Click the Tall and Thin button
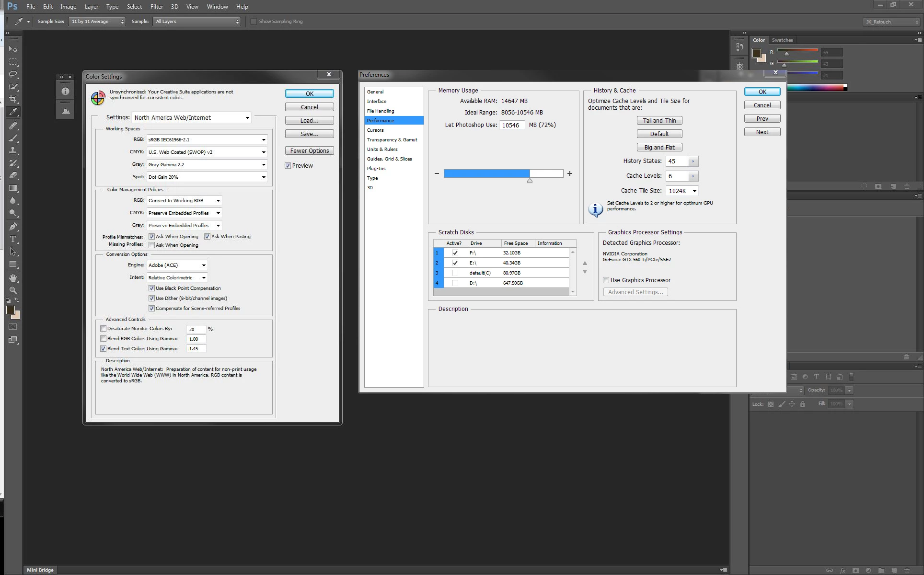The image size is (924, 575). click(659, 121)
